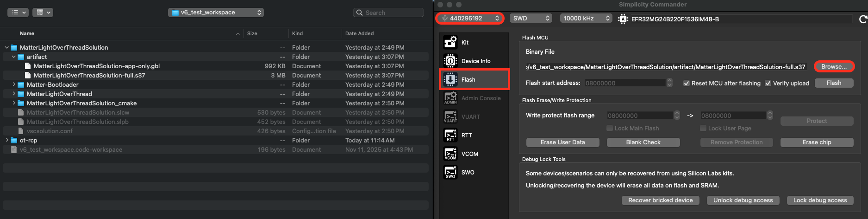Toggle the Verify upload checkbox
This screenshot has width=868, height=219.
[x=768, y=83]
